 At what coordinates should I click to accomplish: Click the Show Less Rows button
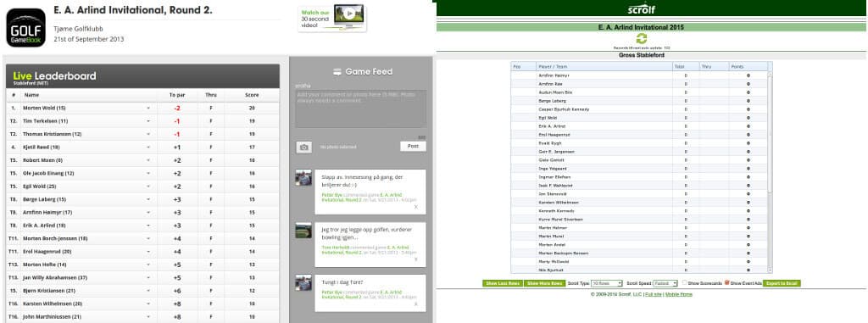(502, 283)
